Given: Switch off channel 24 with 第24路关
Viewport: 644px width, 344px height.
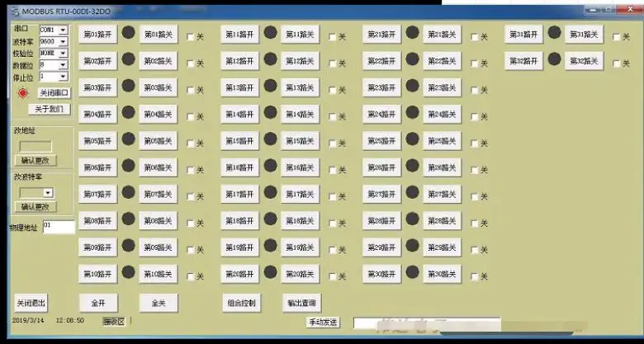Looking at the screenshot, I should click(x=443, y=114).
